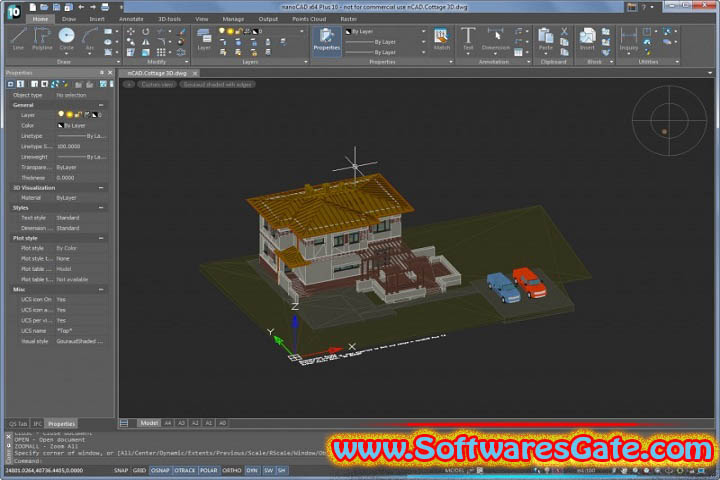Select the Polyline tool

pos(42,39)
